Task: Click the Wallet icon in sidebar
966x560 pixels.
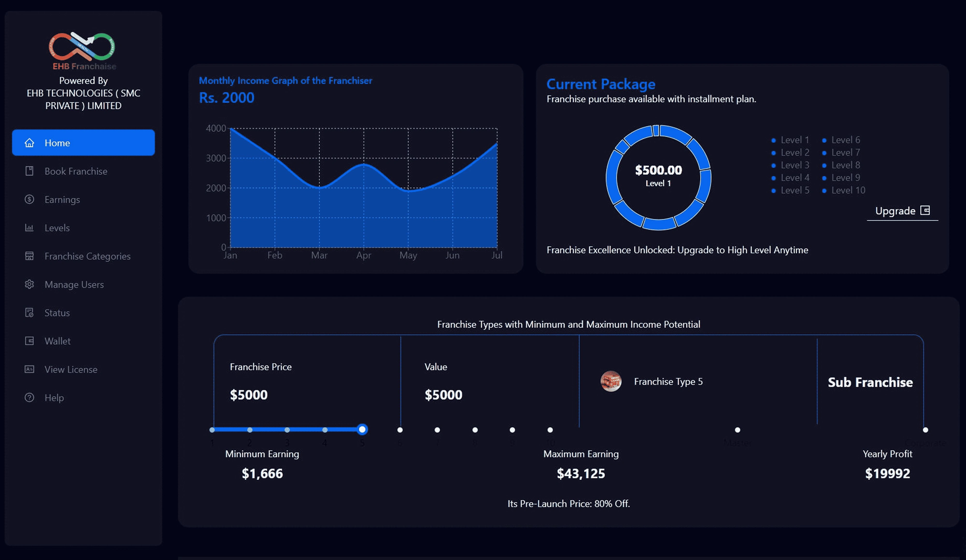Action: [29, 341]
